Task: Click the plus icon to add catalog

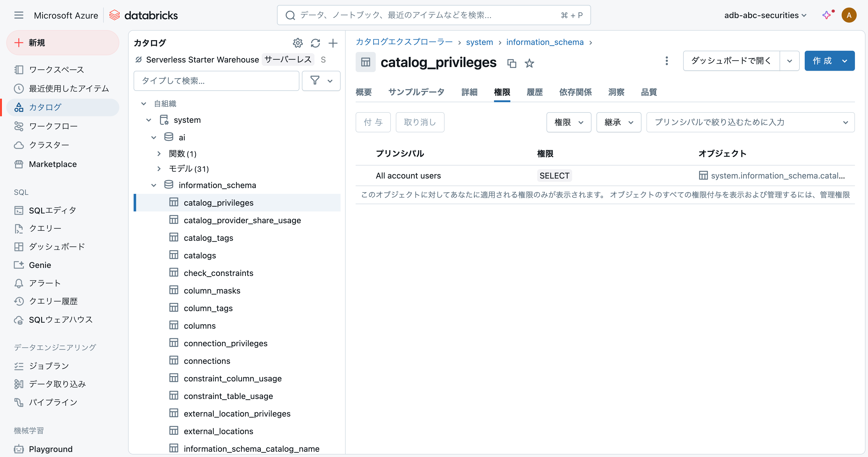Action: (x=333, y=43)
